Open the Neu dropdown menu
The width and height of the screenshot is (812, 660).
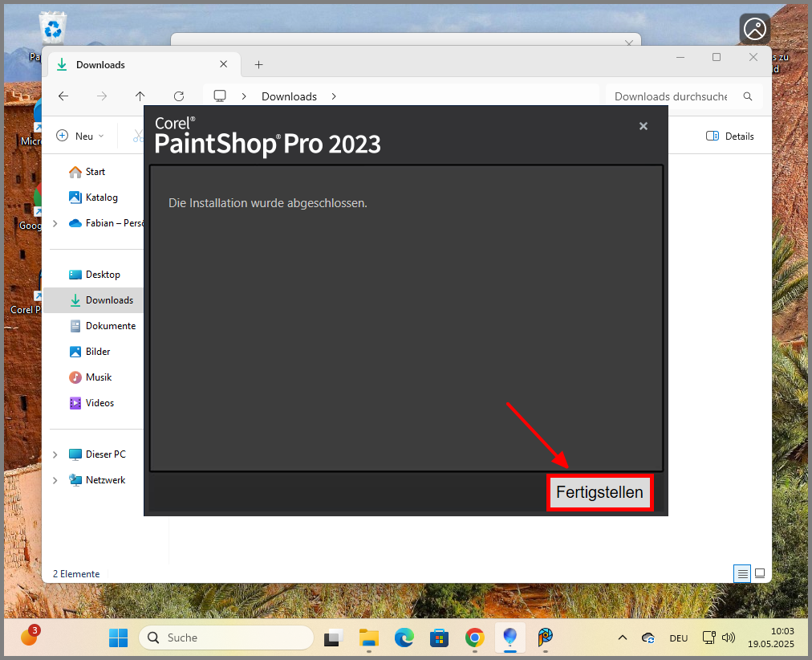click(79, 136)
